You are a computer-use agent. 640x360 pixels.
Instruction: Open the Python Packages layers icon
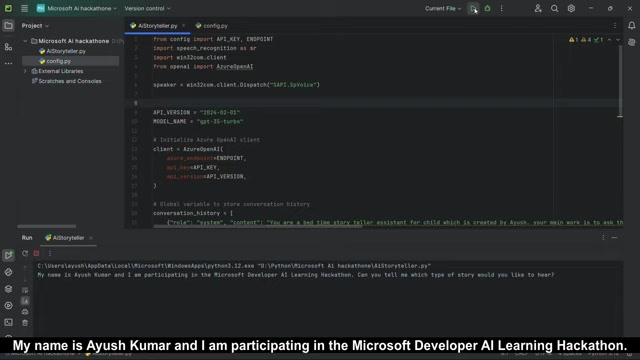[8, 289]
